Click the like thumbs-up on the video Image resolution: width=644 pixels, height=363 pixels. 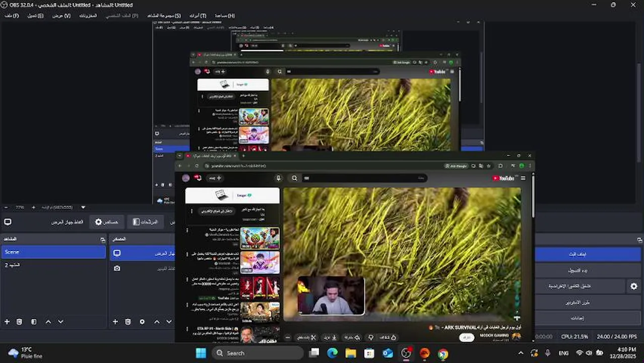click(x=388, y=337)
